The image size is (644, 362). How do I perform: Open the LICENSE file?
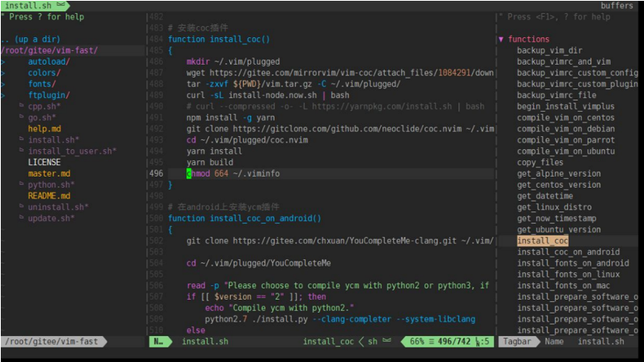[45, 162]
